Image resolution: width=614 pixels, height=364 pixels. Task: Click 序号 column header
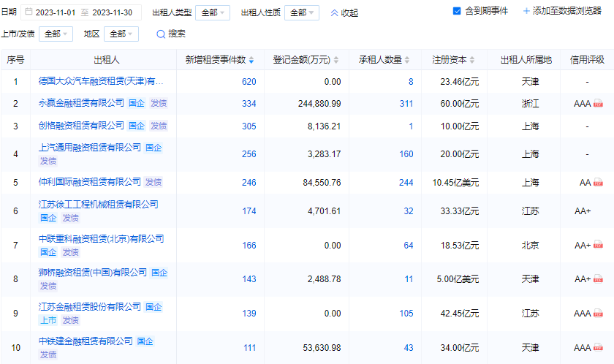point(15,60)
